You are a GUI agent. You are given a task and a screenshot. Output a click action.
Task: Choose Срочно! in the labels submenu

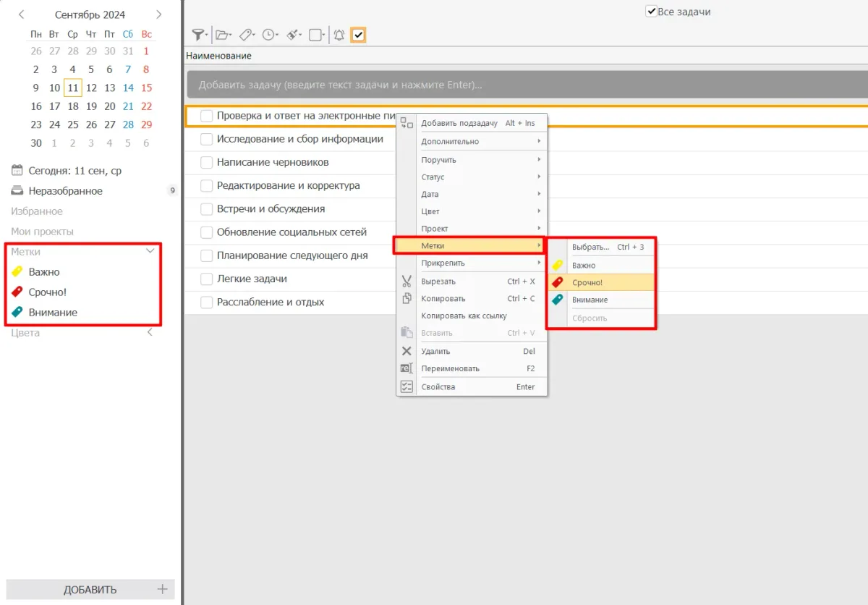tap(587, 282)
